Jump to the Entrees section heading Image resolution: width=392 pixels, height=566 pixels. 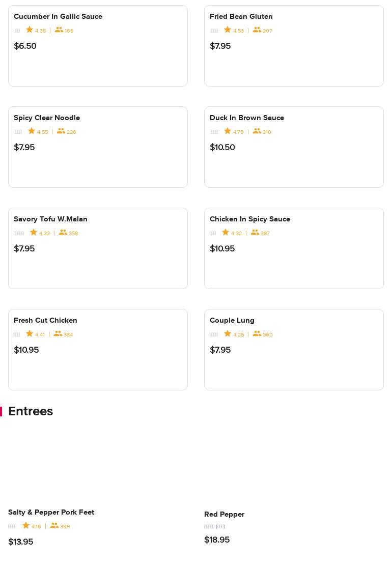[x=31, y=411]
